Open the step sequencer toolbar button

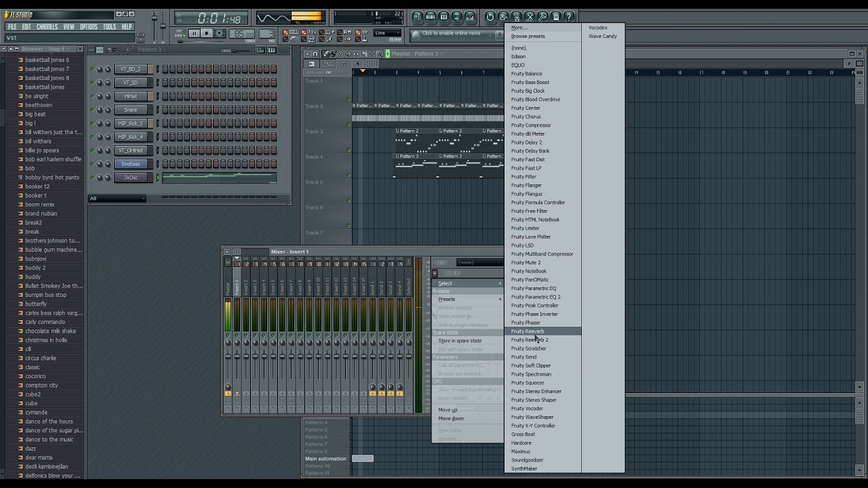[x=431, y=16]
